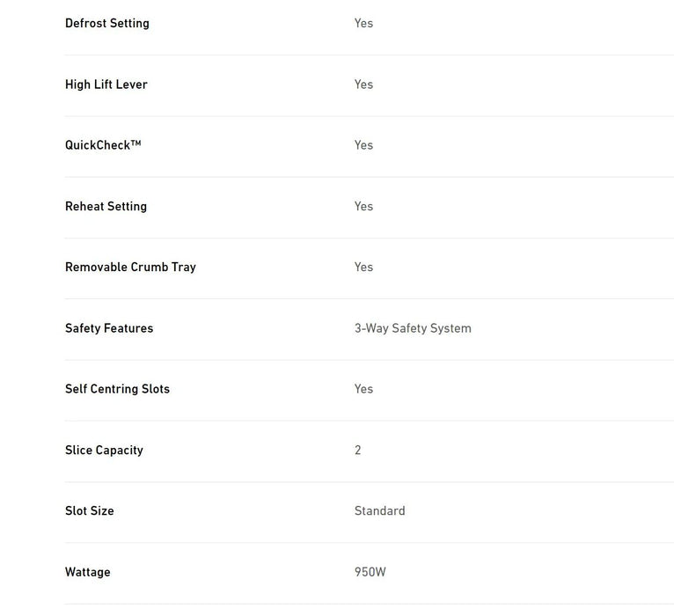Select the 950W wattage value

pos(370,572)
